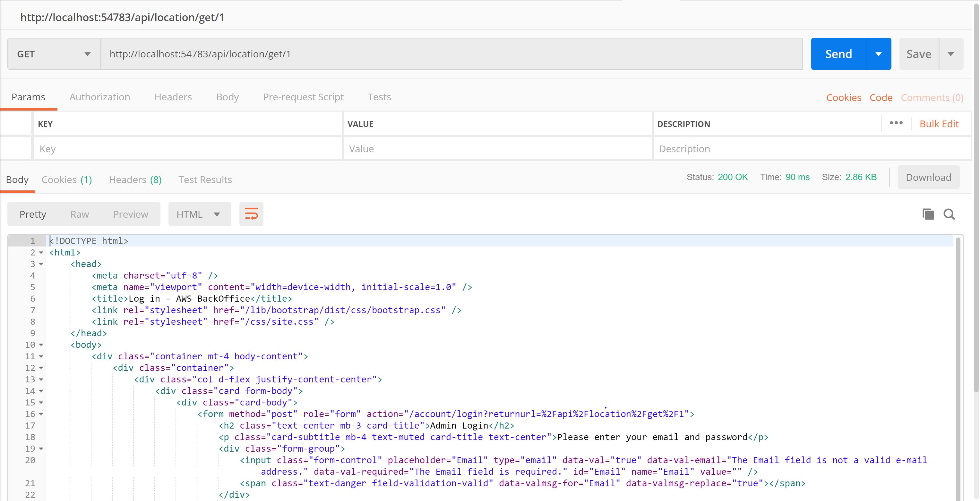
Task: Toggle line wrapping in response viewer
Action: pyautogui.click(x=251, y=213)
